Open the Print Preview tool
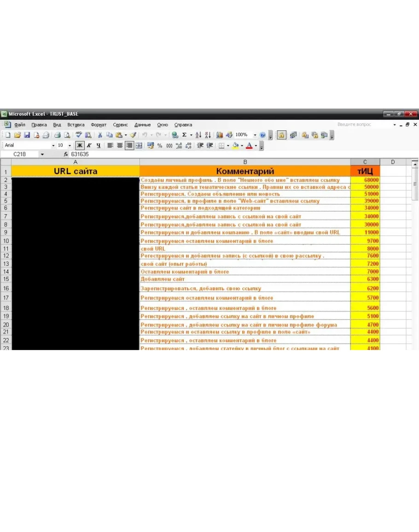The width and height of the screenshot is (419, 532). click(x=67, y=135)
